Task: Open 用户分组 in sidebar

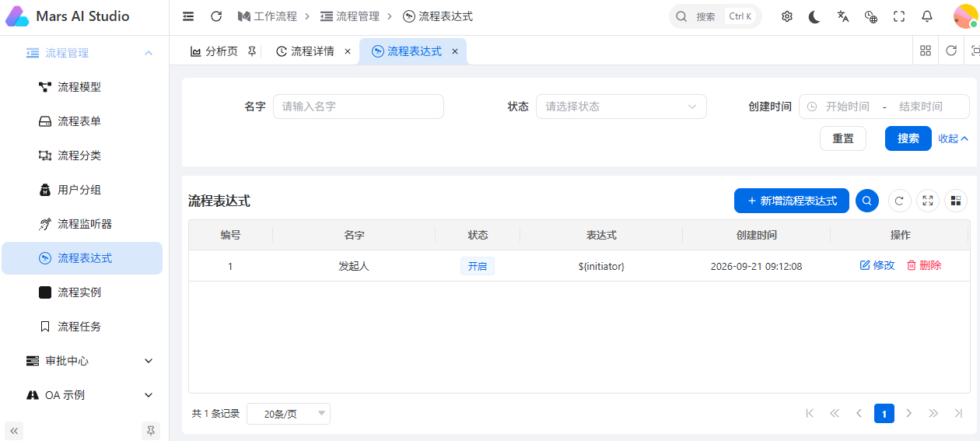Action: [82, 190]
